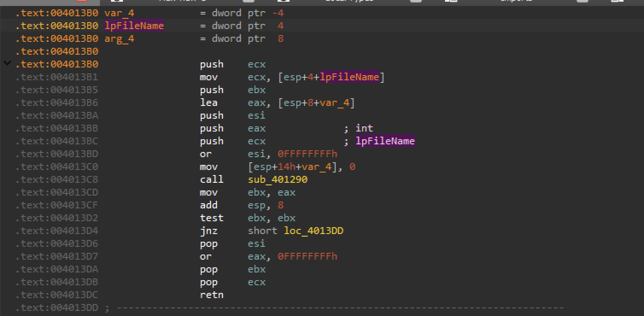The height and width of the screenshot is (316, 644).
Task: Click address .text:004013D4 of the jnz line
Action: point(57,231)
